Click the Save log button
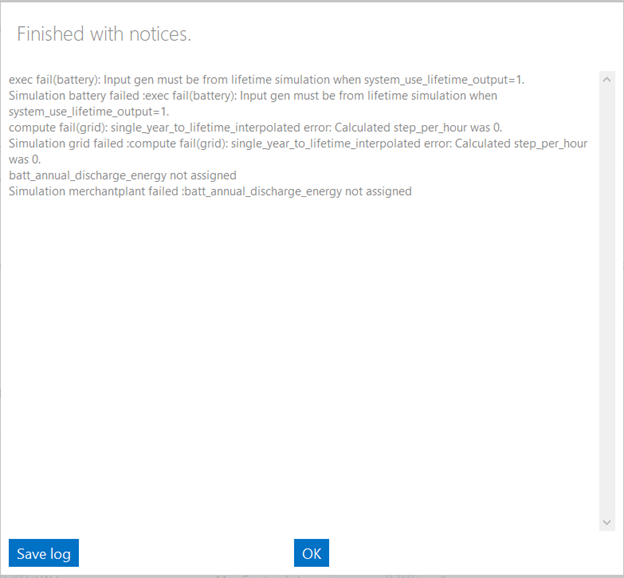 coord(44,553)
